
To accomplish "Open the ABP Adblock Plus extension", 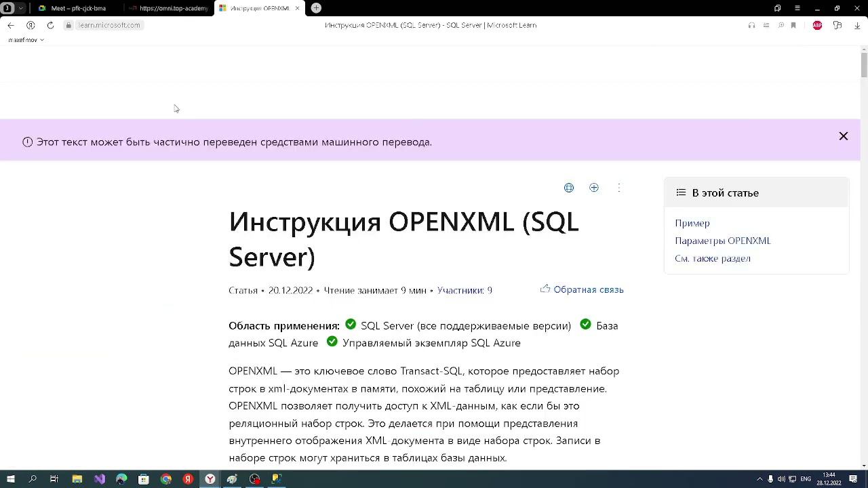I will (x=817, y=25).
